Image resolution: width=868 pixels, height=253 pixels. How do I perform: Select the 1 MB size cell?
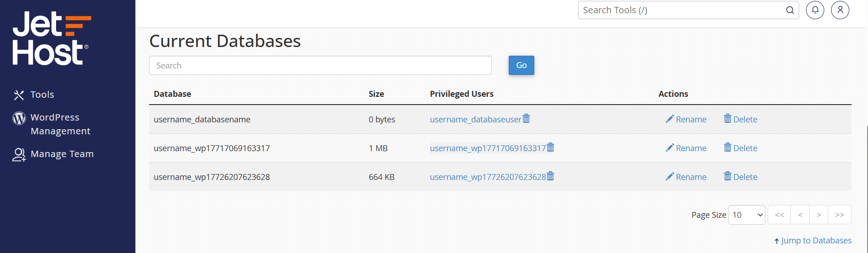tap(378, 148)
